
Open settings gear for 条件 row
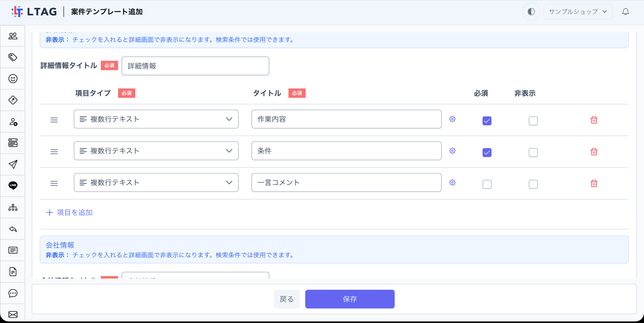[452, 151]
